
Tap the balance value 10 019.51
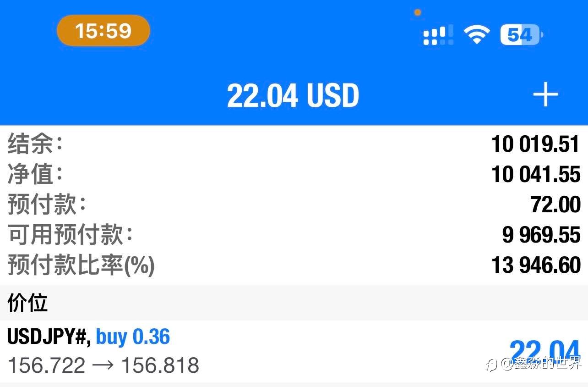pyautogui.click(x=536, y=144)
